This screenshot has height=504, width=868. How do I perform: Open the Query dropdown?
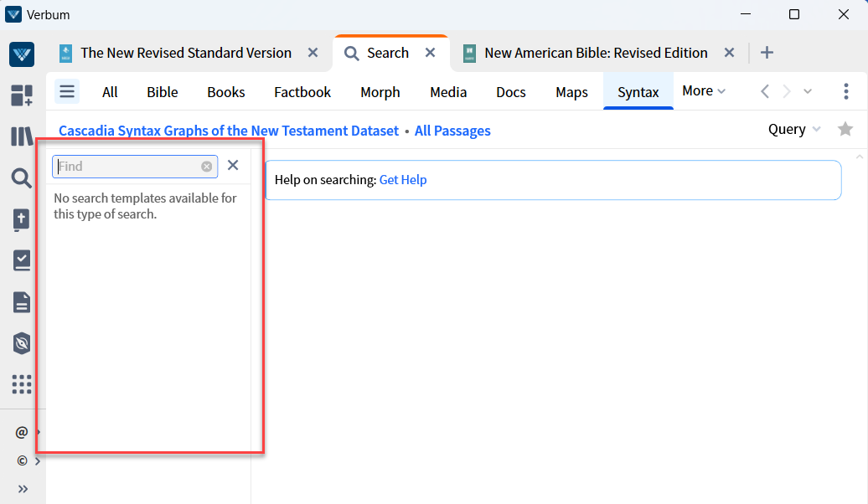pos(793,130)
